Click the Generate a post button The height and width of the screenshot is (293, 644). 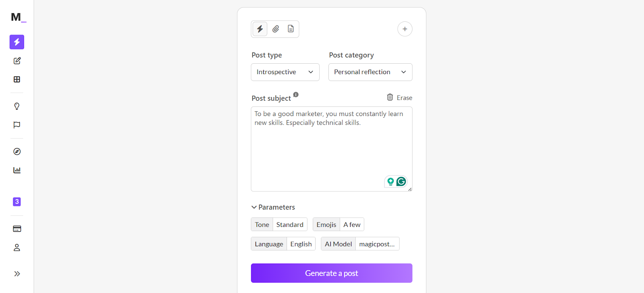click(332, 273)
